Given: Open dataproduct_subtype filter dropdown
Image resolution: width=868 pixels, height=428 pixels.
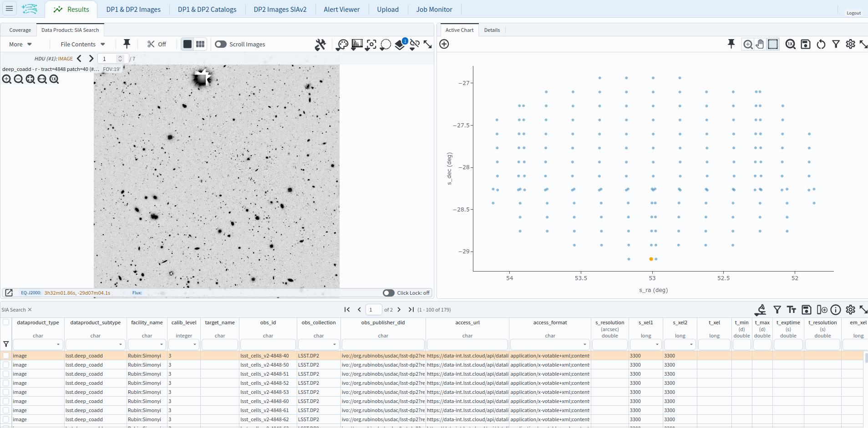Looking at the screenshot, I should [x=121, y=345].
